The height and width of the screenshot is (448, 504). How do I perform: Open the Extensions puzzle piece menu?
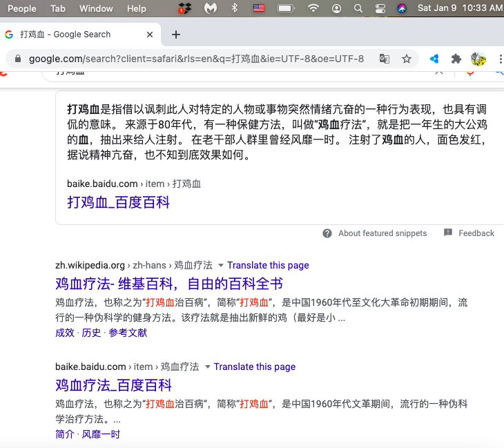pyautogui.click(x=456, y=59)
